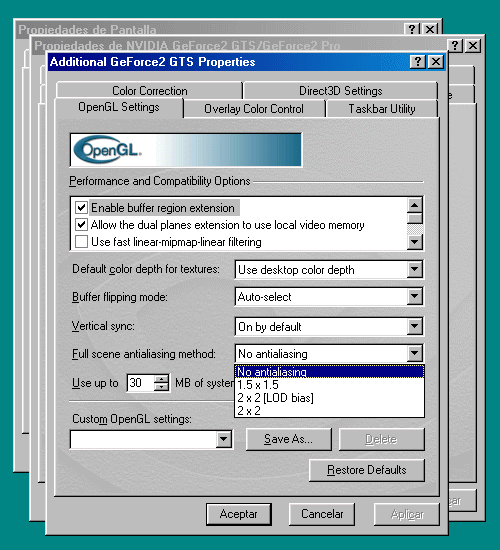The height and width of the screenshot is (550, 500).
Task: Switch to Direct3D Settings tab
Action: pyautogui.click(x=340, y=90)
